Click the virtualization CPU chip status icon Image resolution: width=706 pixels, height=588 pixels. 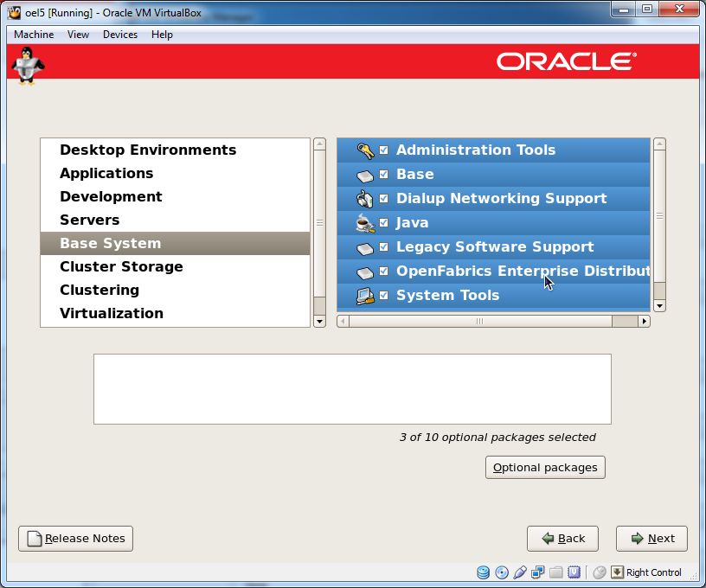point(574,572)
